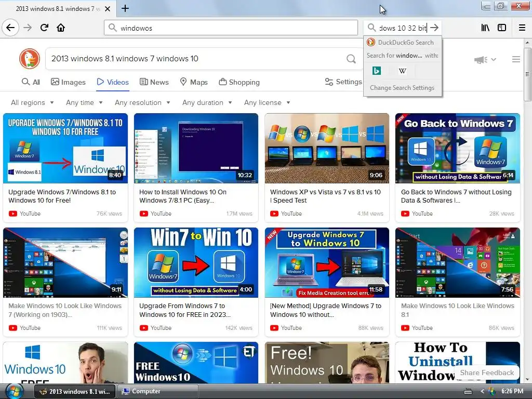
Task: Open Change Search Settings
Action: click(402, 87)
